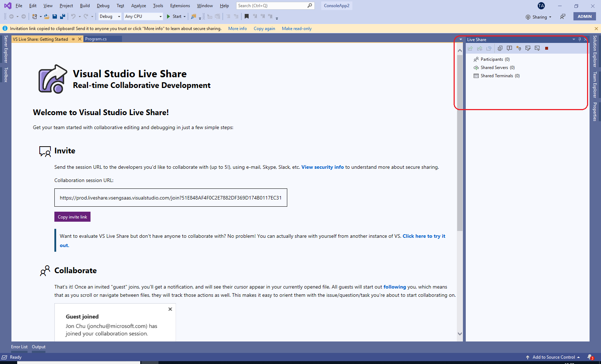This screenshot has width=601, height=364.
Task: Open the Extensions menu
Action: [180, 6]
